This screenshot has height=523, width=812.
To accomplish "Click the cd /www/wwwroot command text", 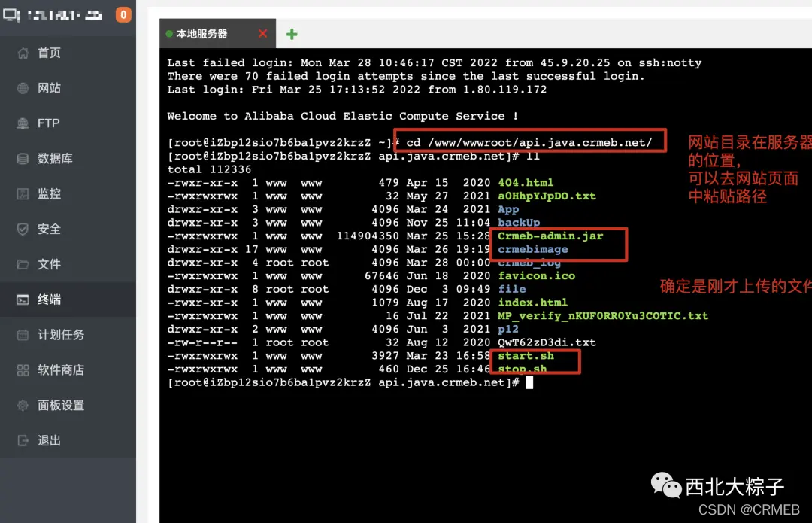I will tap(529, 142).
